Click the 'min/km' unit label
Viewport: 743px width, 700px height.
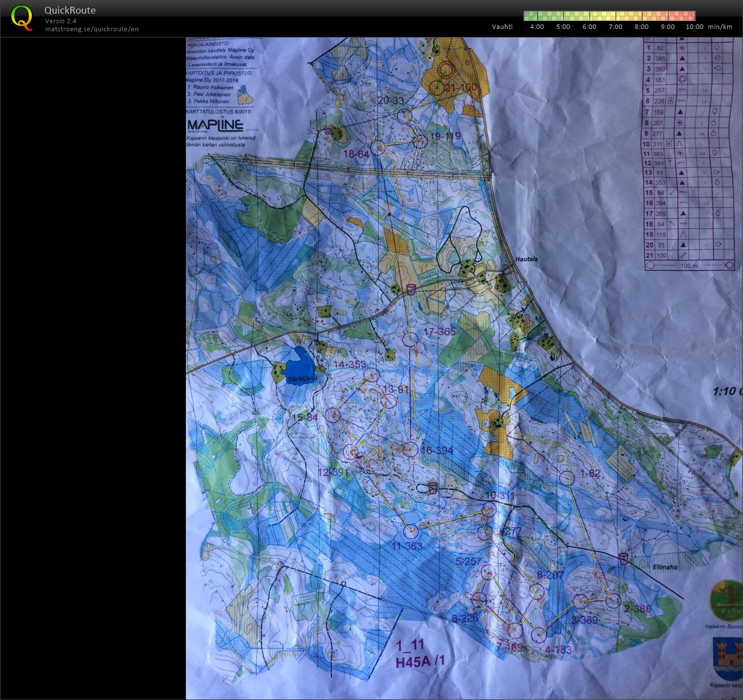click(x=720, y=27)
